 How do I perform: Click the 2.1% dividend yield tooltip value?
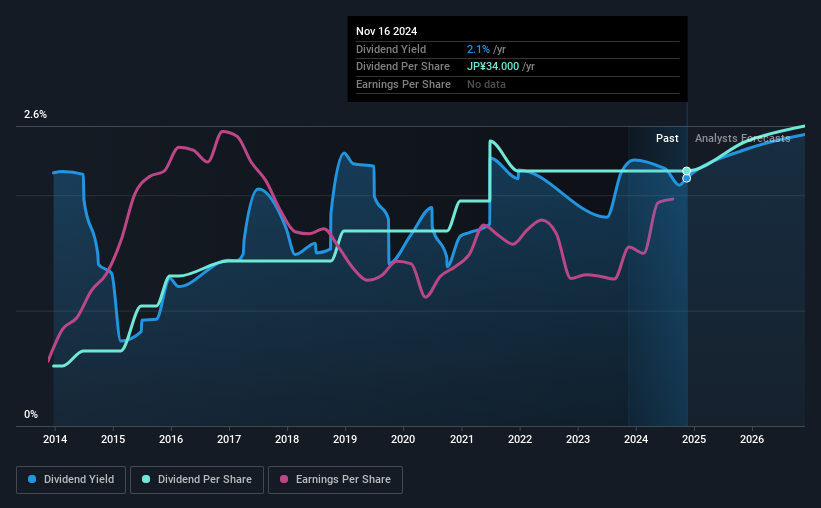pos(478,49)
